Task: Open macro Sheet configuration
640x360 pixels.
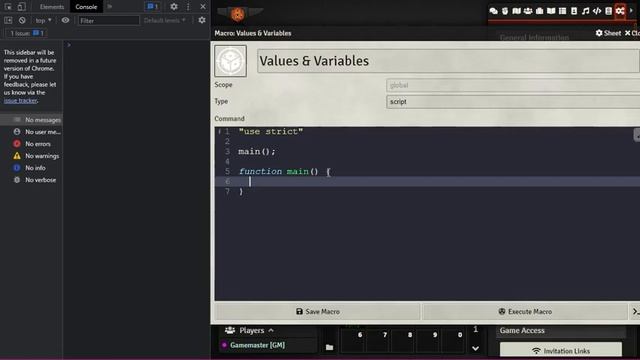Action: [x=608, y=33]
